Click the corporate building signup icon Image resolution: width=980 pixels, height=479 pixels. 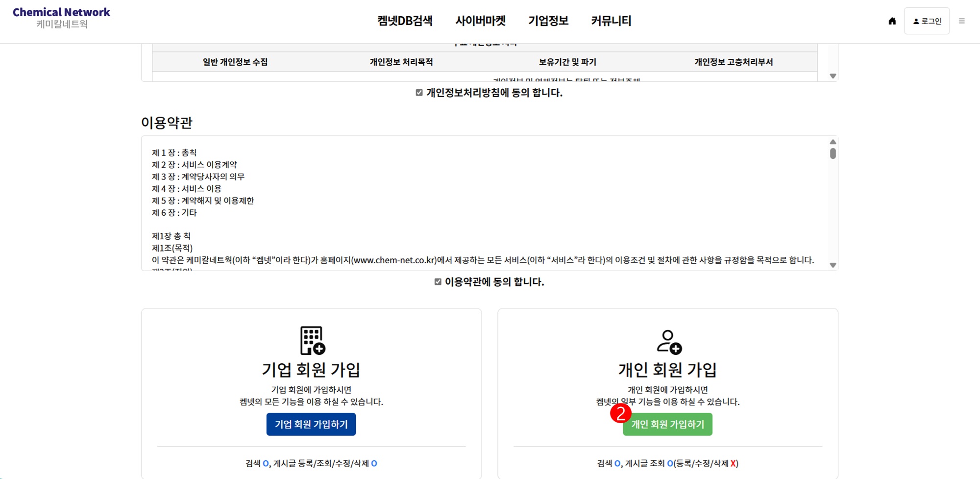point(312,340)
